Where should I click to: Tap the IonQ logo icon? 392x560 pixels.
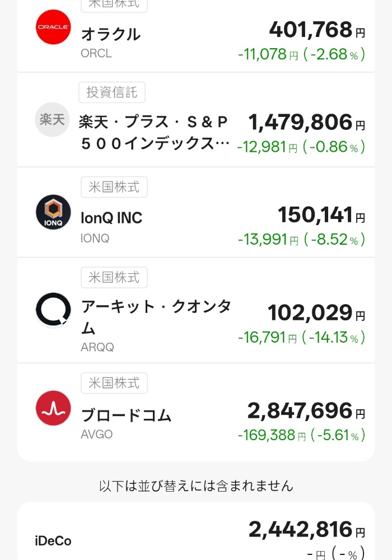(x=53, y=212)
